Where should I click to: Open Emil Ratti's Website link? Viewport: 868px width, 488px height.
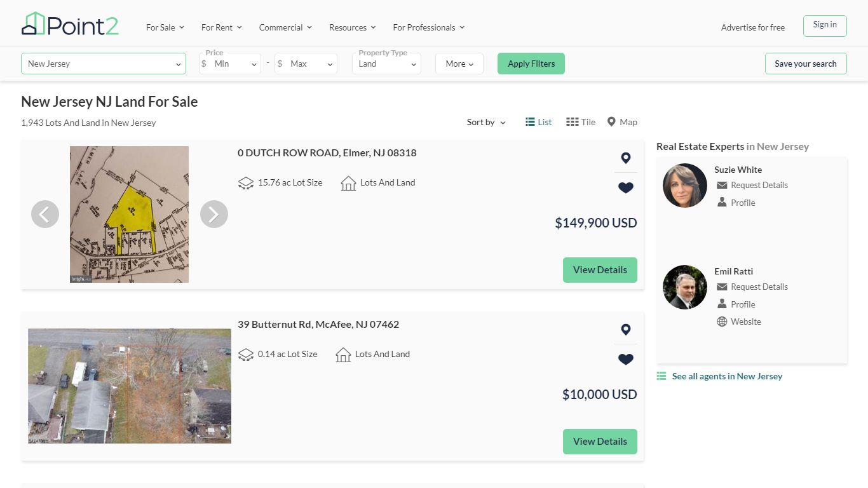[746, 322]
